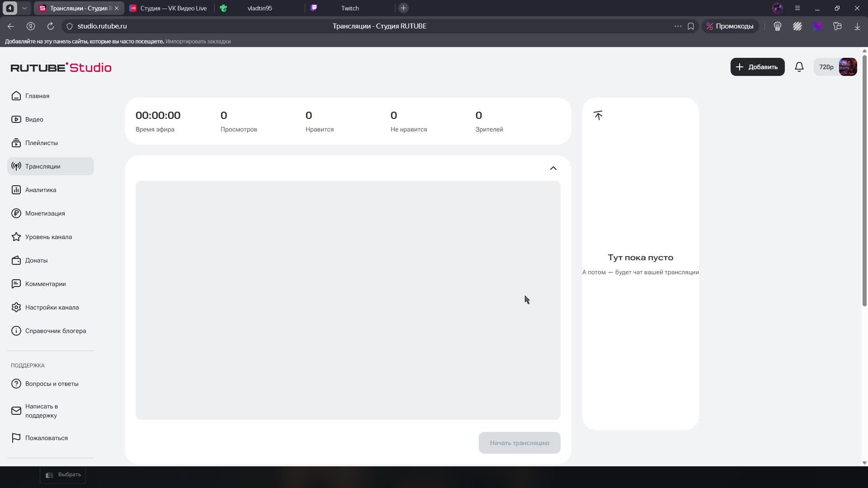Open the browser downloads icon
Viewport: 868px width, 488px height.
(x=857, y=26)
